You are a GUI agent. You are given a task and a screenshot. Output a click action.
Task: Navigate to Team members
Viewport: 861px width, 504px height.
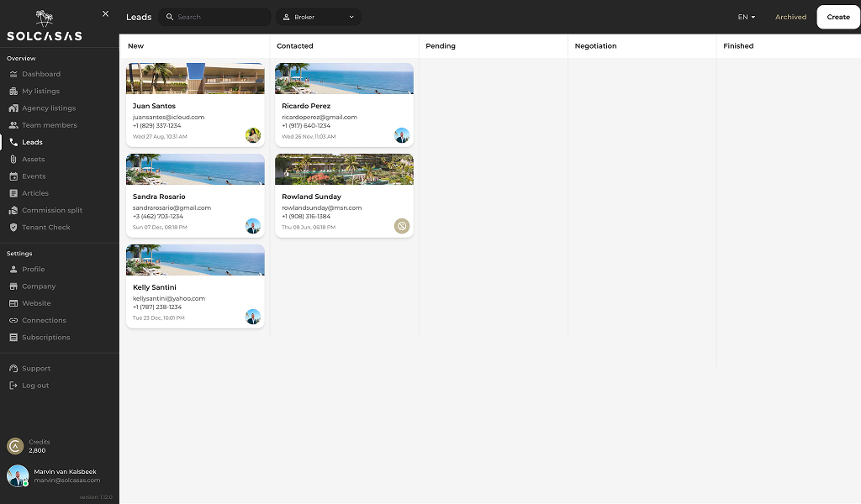tap(49, 124)
